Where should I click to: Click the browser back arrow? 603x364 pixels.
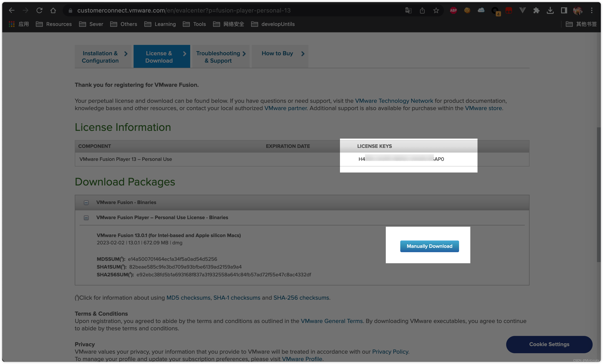[11, 10]
